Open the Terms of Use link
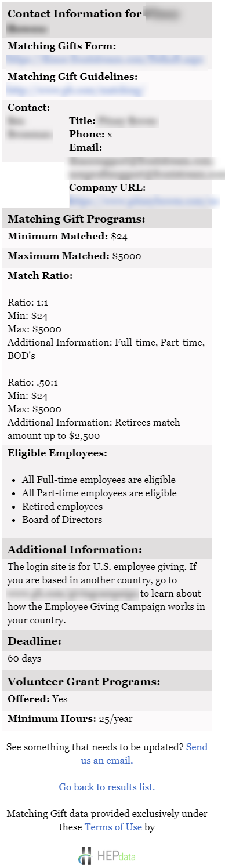Screen dimensions: 225x868 tap(113, 827)
